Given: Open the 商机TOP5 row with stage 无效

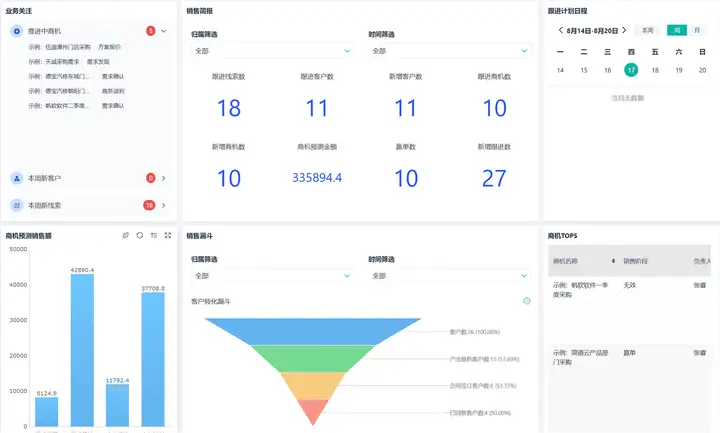Looking at the screenshot, I should click(x=630, y=310).
